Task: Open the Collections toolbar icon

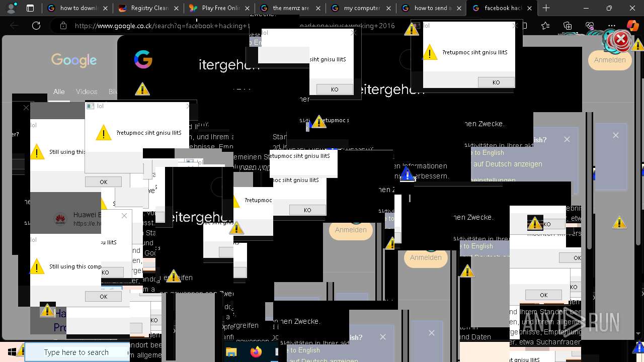Action: [x=568, y=26]
